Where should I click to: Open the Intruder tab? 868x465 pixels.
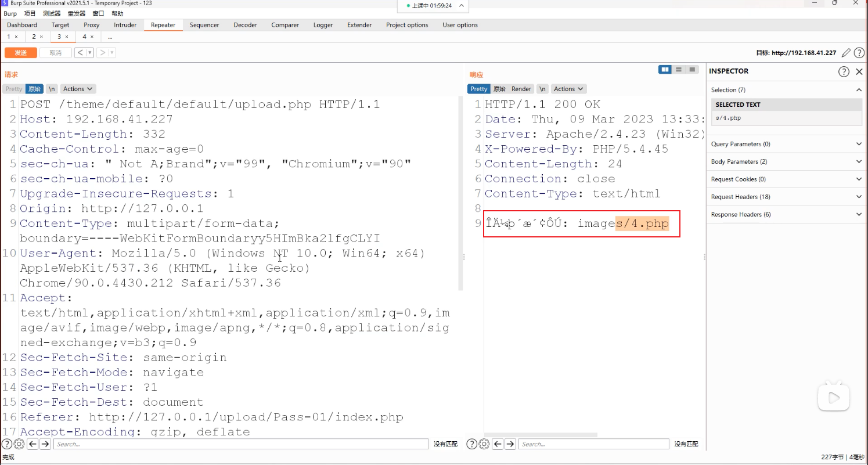[125, 25]
